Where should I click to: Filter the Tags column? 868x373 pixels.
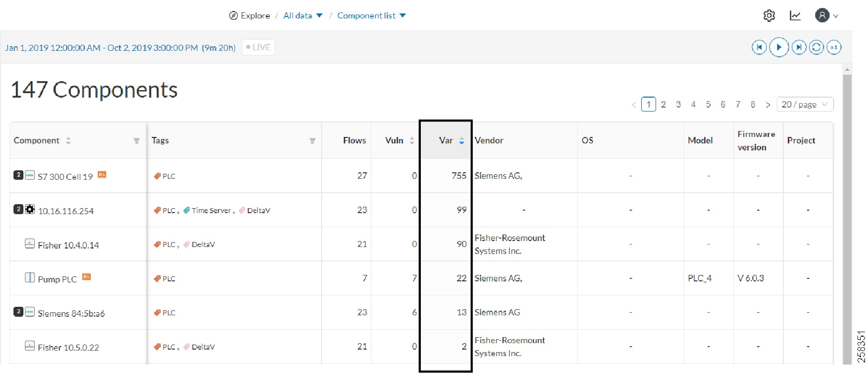pos(313,141)
